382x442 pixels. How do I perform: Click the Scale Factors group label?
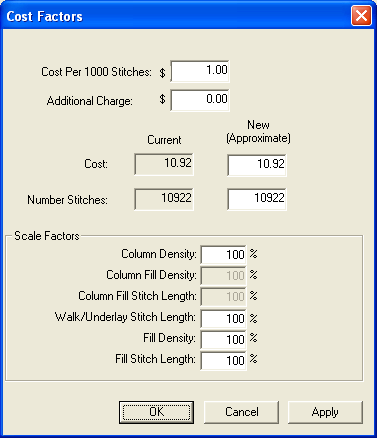pos(47,236)
